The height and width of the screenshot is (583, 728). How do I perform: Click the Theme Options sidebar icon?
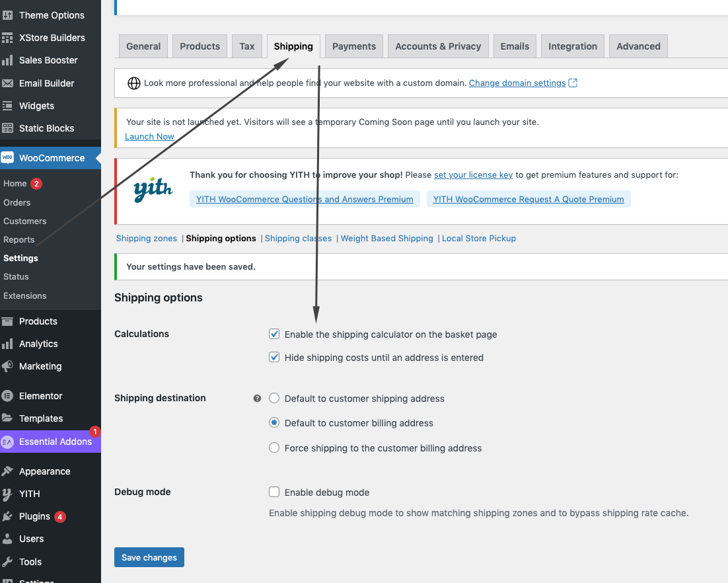(7, 15)
